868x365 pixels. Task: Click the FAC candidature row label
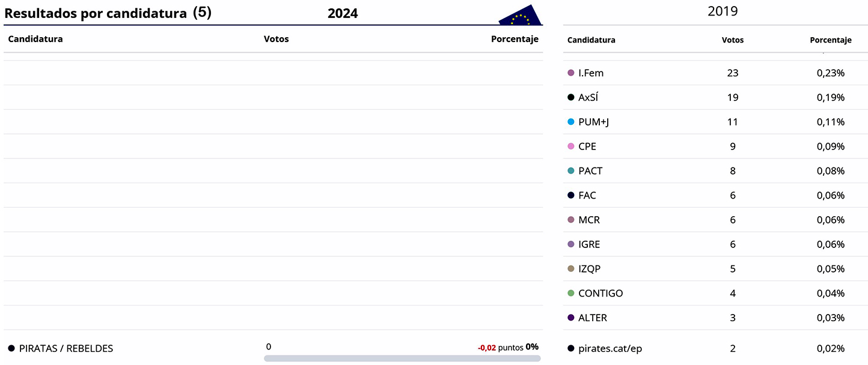[x=587, y=196]
